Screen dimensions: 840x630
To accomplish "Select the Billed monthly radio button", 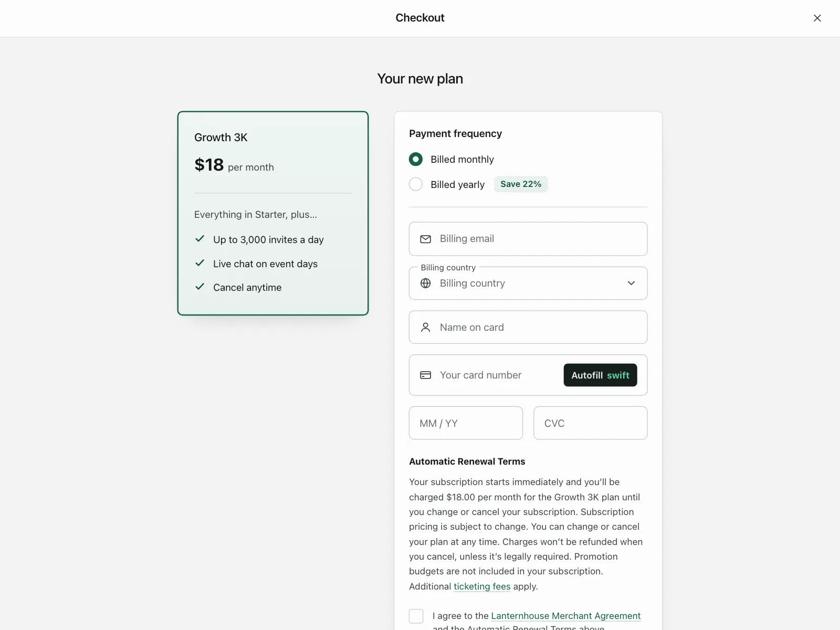I will click(416, 159).
